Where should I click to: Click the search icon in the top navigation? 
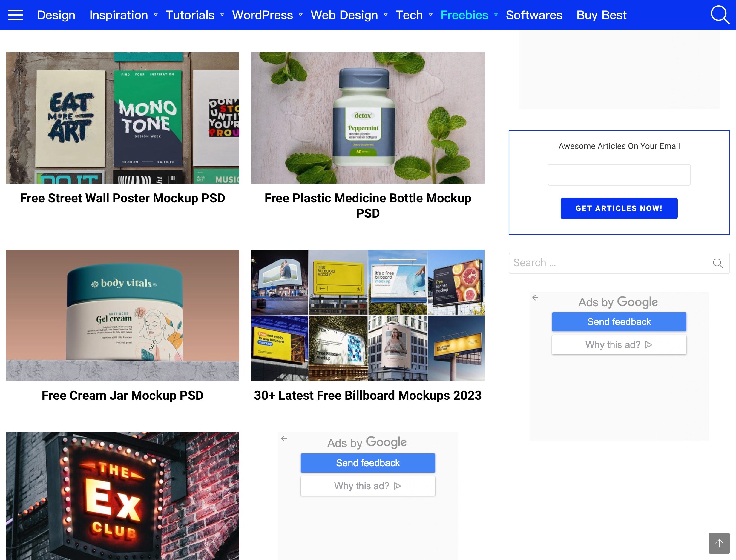click(x=720, y=15)
